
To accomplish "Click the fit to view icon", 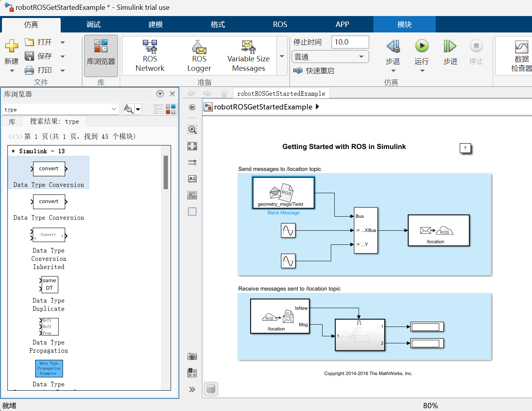I will (192, 146).
